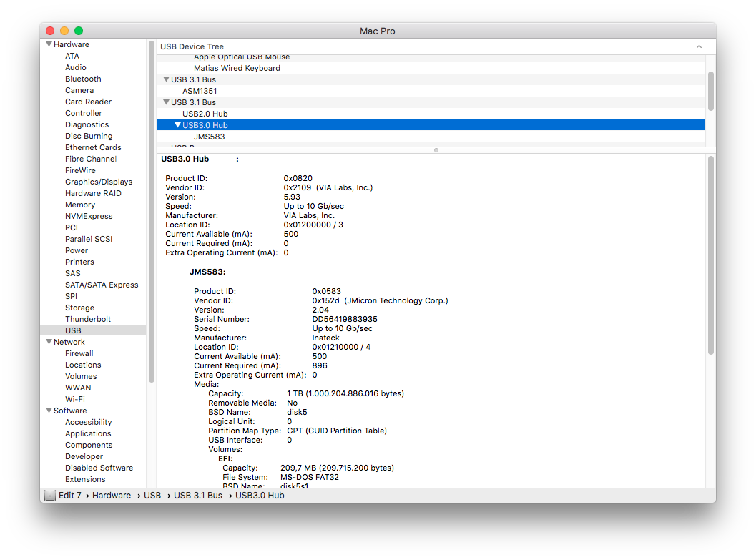Open Card Reader information

pyautogui.click(x=88, y=102)
